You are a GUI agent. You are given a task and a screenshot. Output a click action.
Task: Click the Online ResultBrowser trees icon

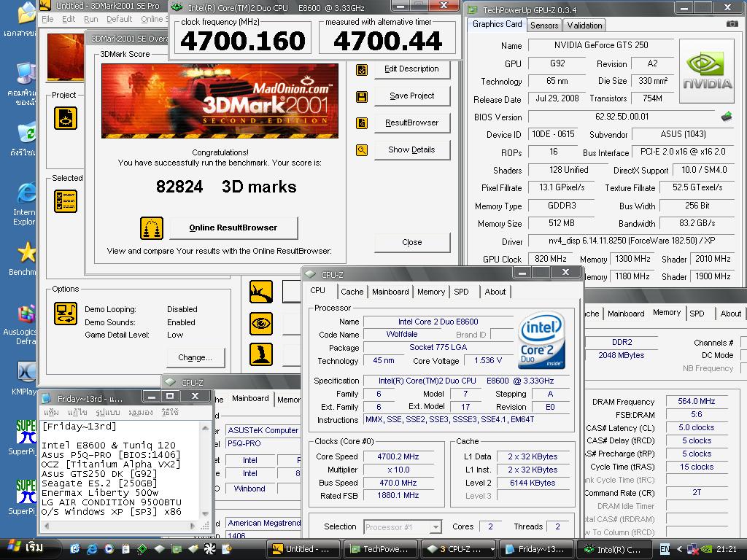[152, 228]
